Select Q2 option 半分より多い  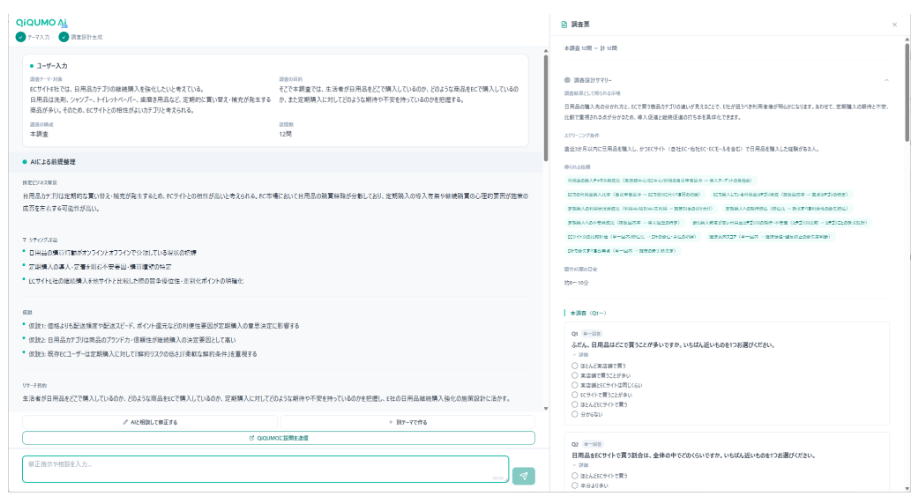coord(574,486)
